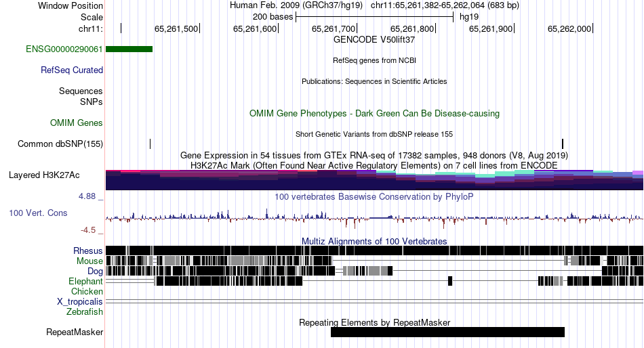Click the 65,261,500 ruler position
The width and height of the screenshot is (644, 348).
176,28
